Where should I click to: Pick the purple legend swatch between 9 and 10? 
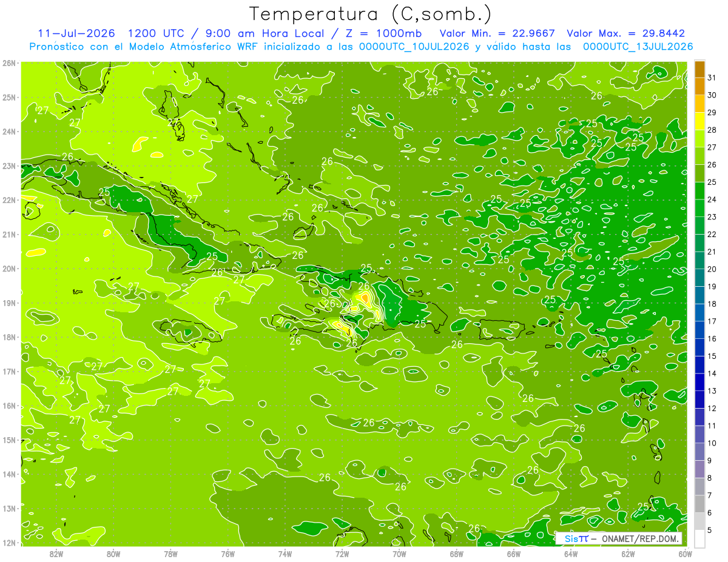pyautogui.click(x=699, y=452)
